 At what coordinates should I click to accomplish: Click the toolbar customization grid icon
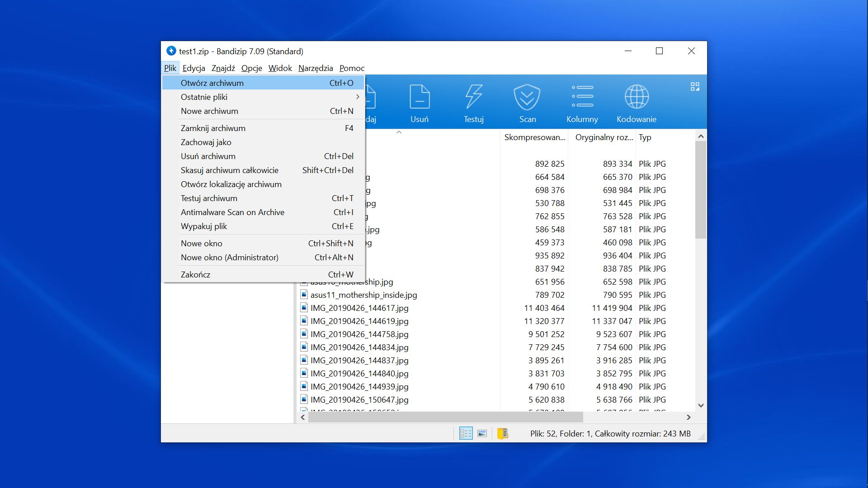click(695, 87)
